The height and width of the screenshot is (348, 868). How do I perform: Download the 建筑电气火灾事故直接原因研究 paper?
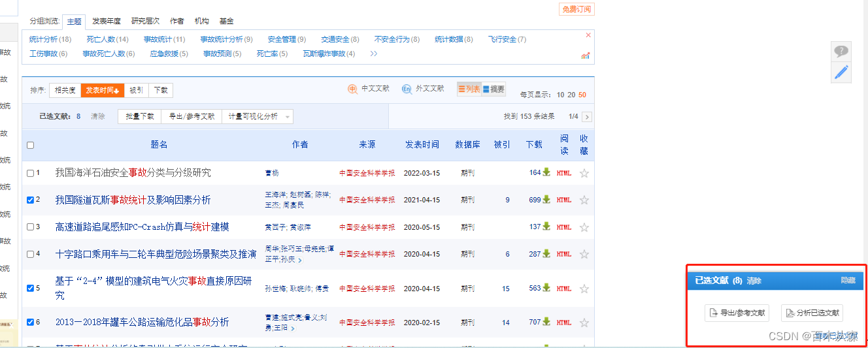point(546,288)
